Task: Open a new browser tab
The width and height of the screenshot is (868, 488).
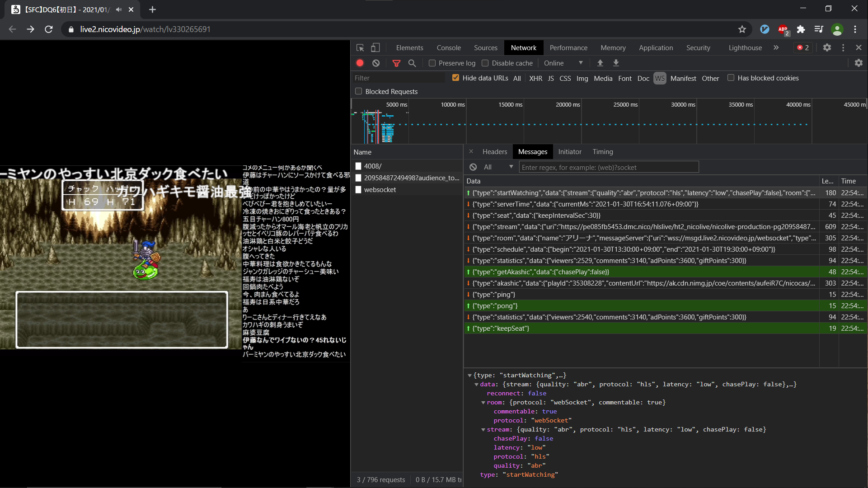Action: pyautogui.click(x=152, y=9)
